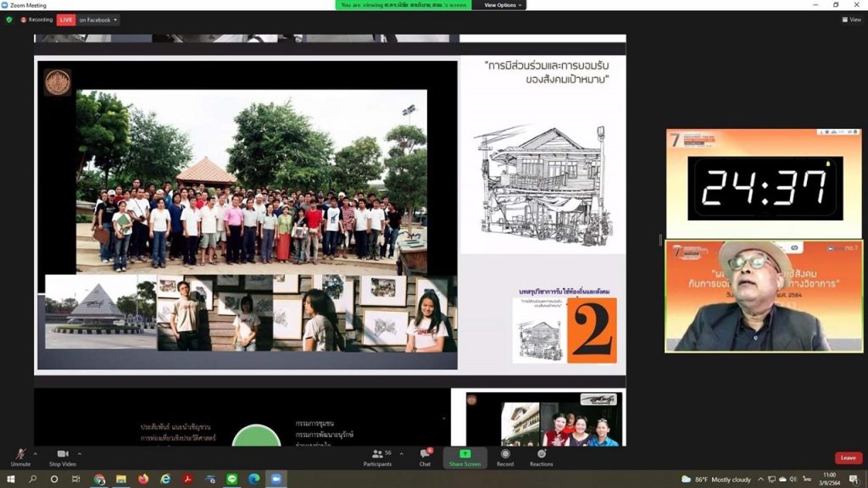
Task: Click the green meeting encryption shield icon
Action: 8,20
